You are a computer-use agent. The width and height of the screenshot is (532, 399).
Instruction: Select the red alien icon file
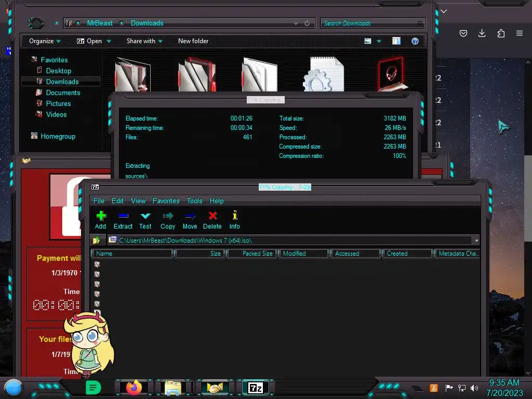(x=392, y=74)
